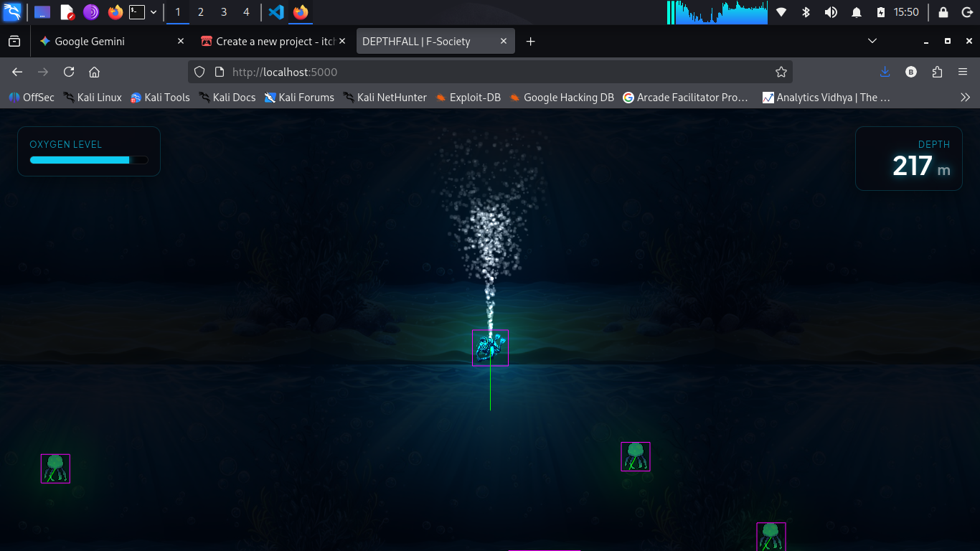This screenshot has width=980, height=551.
Task: Open the Firefox View button
Action: pyautogui.click(x=14, y=42)
